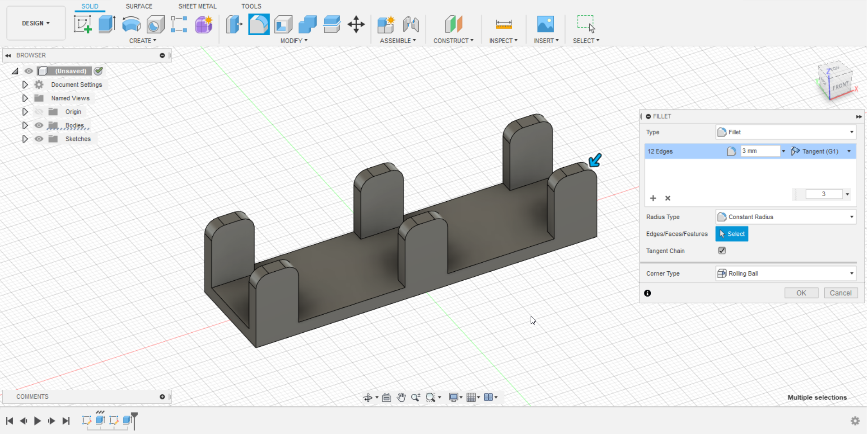This screenshot has height=434, width=868.
Task: Switch to the Surface tab
Action: (x=139, y=6)
